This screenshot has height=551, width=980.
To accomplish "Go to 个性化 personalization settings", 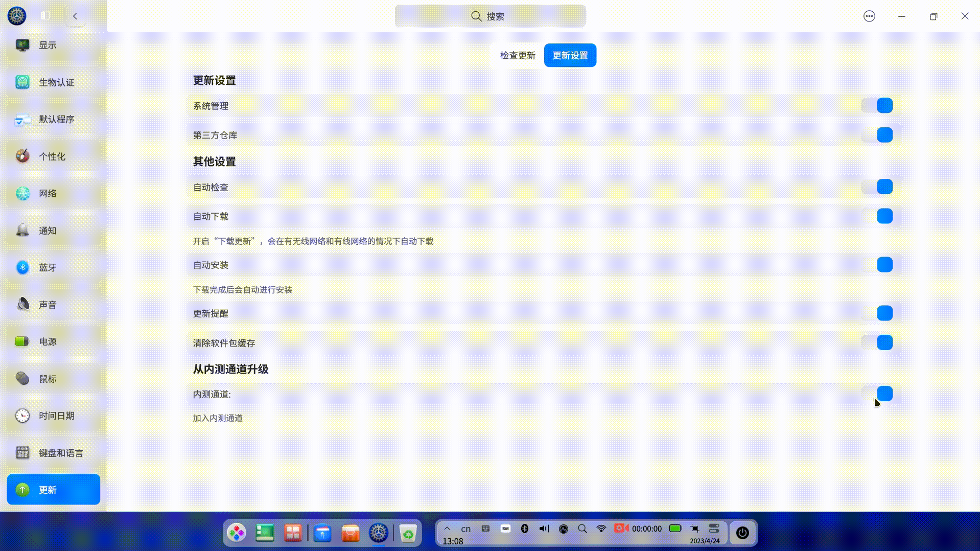I will tap(53, 156).
